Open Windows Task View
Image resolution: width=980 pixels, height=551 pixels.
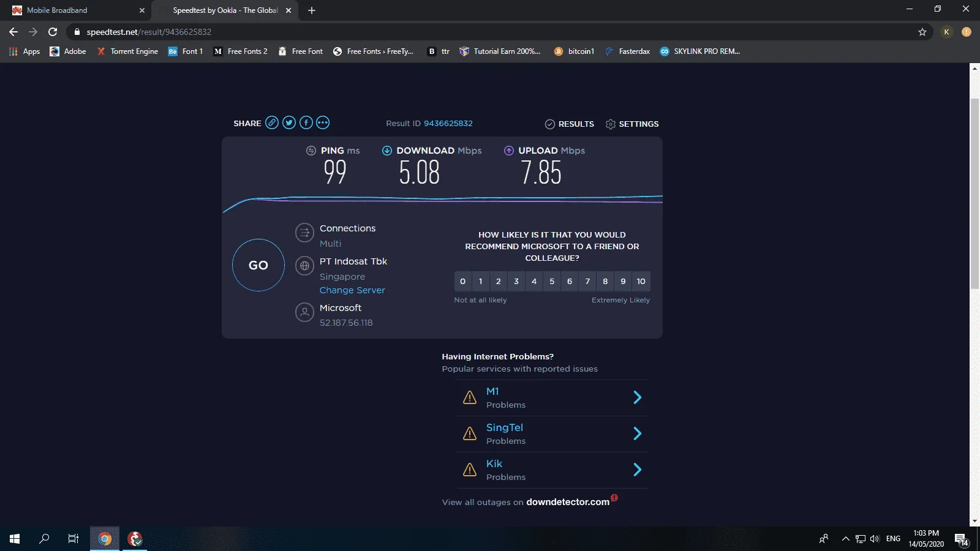[x=73, y=539]
